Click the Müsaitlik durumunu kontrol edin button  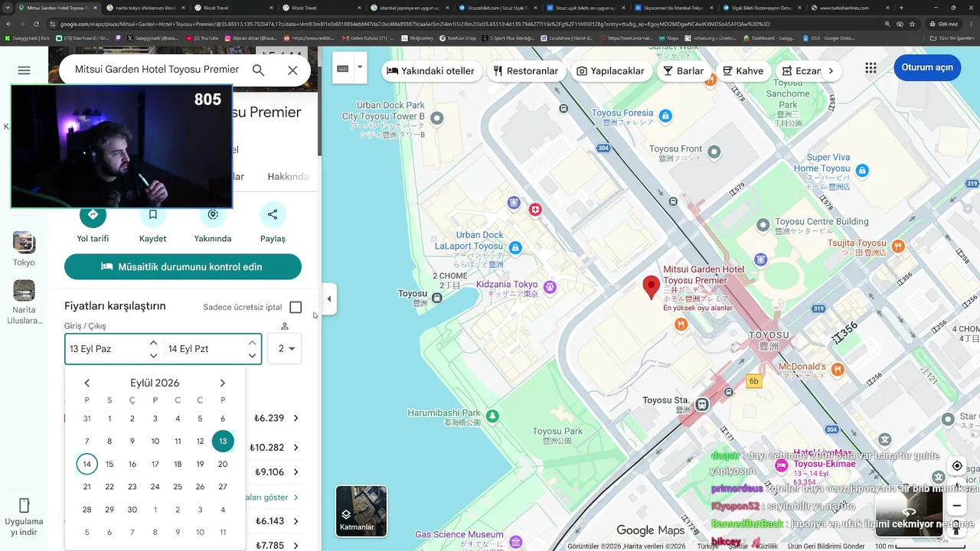pyautogui.click(x=183, y=267)
